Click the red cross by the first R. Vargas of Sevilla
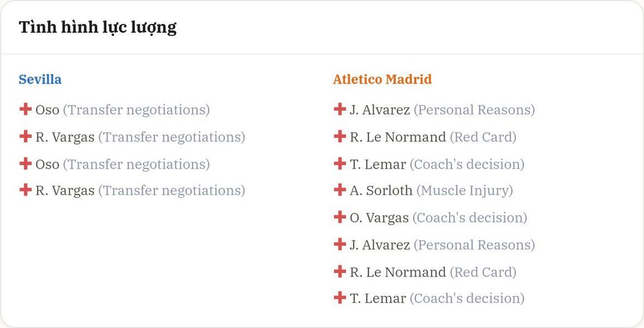The height and width of the screenshot is (328, 644). (26, 136)
